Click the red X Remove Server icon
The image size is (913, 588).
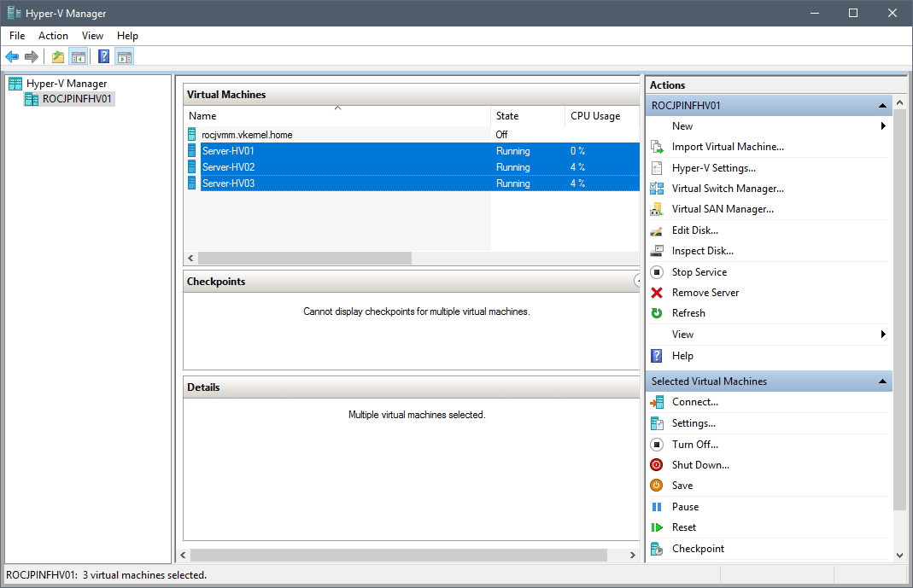657,293
